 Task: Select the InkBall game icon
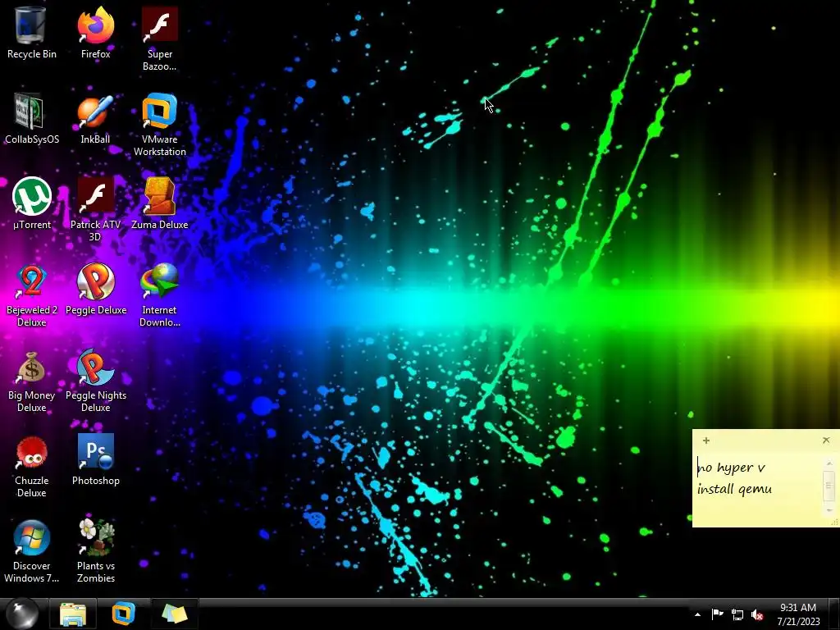coord(95,119)
